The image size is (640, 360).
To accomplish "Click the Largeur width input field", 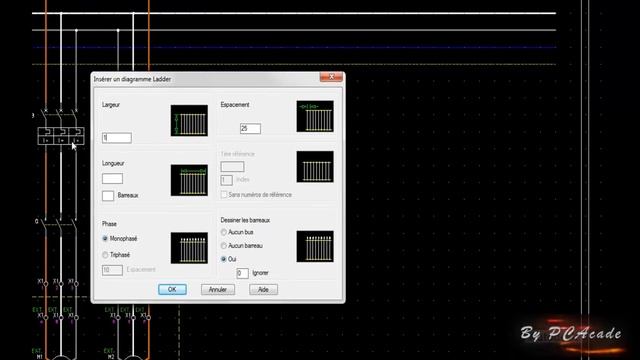I will point(117,138).
